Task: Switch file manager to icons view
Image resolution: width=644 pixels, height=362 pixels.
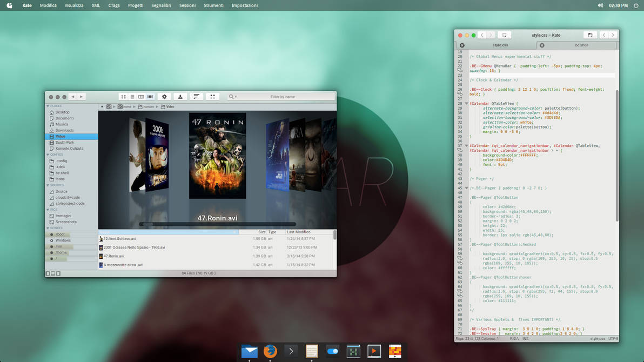Action: 123,97
